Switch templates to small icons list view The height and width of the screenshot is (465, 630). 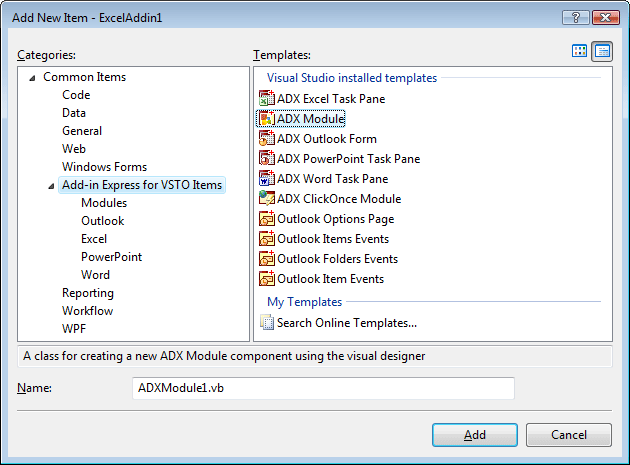point(602,51)
